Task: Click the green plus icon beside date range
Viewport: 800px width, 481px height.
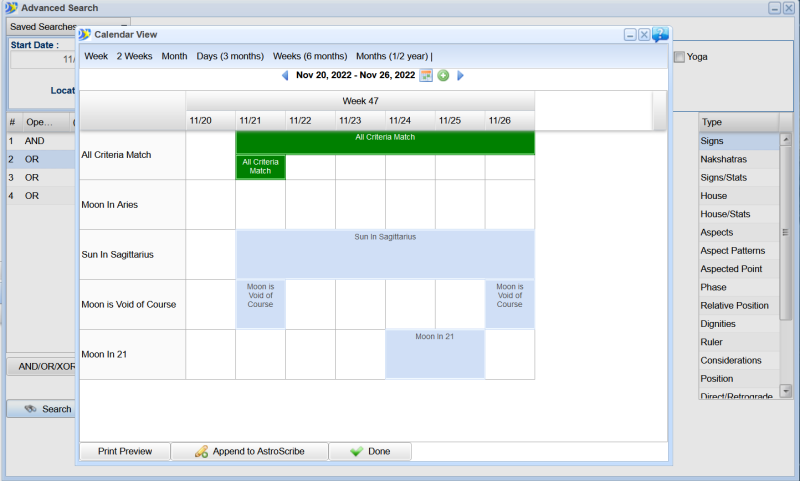Action: [443, 75]
